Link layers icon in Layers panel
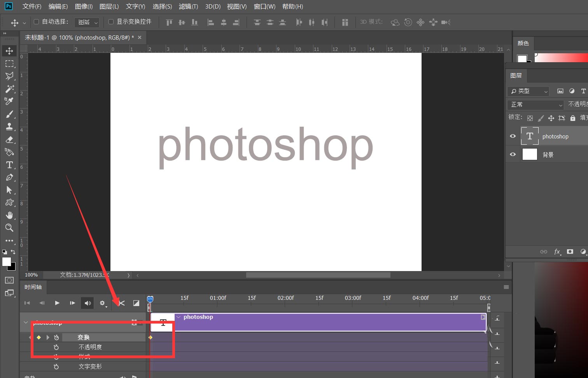 544,252
